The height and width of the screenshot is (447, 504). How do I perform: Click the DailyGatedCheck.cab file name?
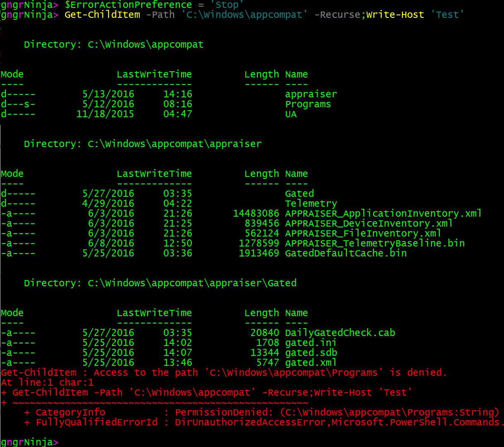(x=340, y=333)
